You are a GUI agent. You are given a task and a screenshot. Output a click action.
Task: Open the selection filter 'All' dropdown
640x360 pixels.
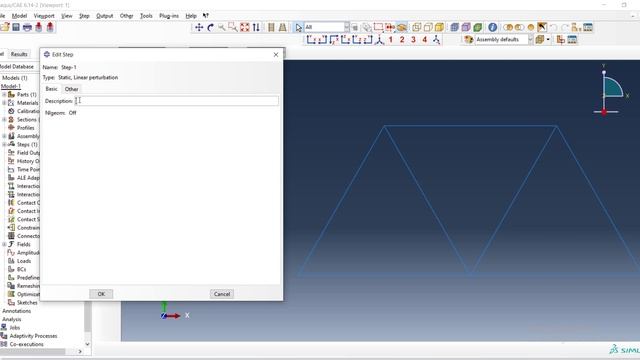click(x=347, y=27)
